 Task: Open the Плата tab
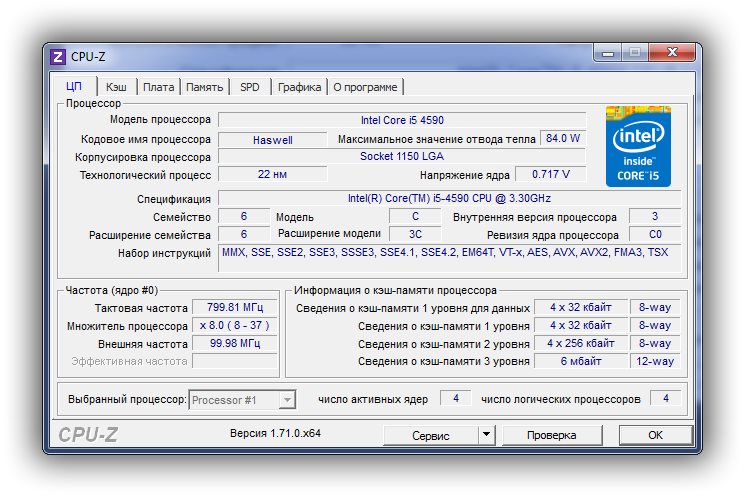(159, 87)
